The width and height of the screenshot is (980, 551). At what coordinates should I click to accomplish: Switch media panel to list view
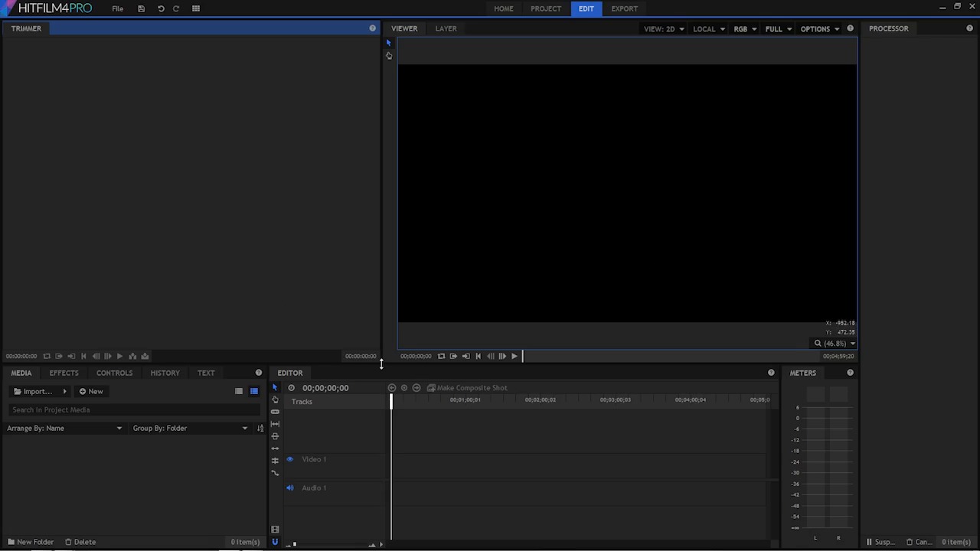(254, 391)
